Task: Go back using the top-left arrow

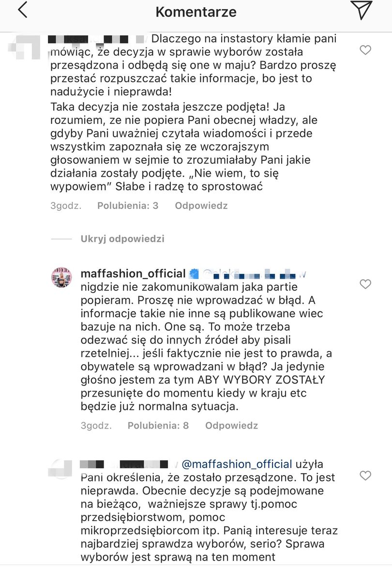Action: pos(22,11)
